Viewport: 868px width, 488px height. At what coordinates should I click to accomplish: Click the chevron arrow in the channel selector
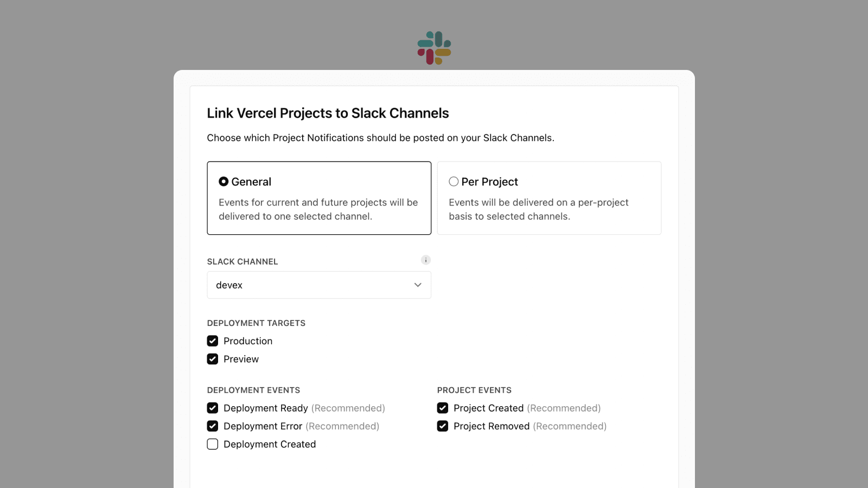(418, 285)
